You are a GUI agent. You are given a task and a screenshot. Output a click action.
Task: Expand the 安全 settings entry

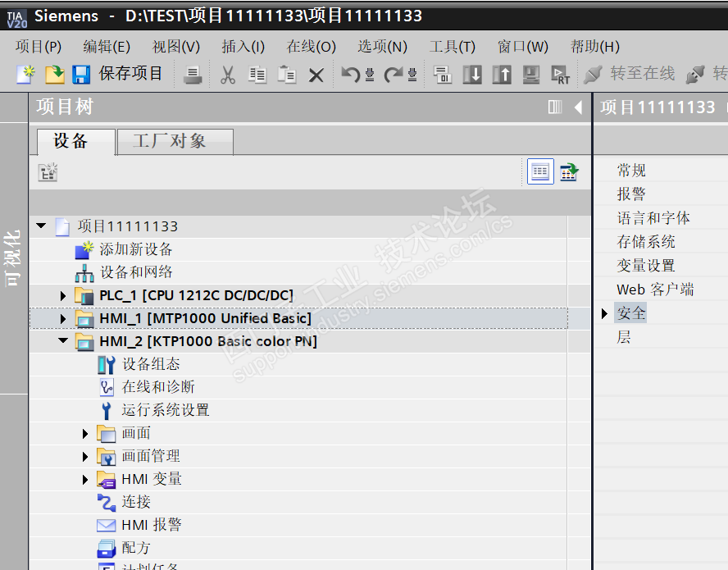click(x=604, y=313)
